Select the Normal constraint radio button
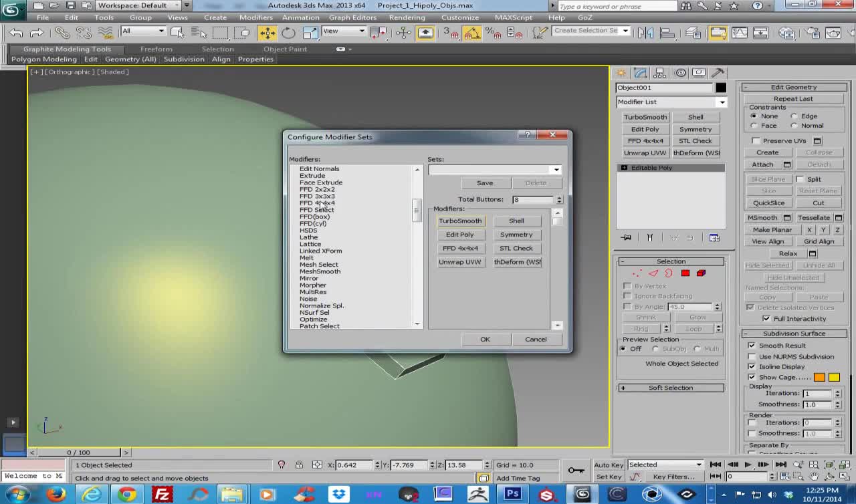This screenshot has width=856, height=504. coord(794,126)
